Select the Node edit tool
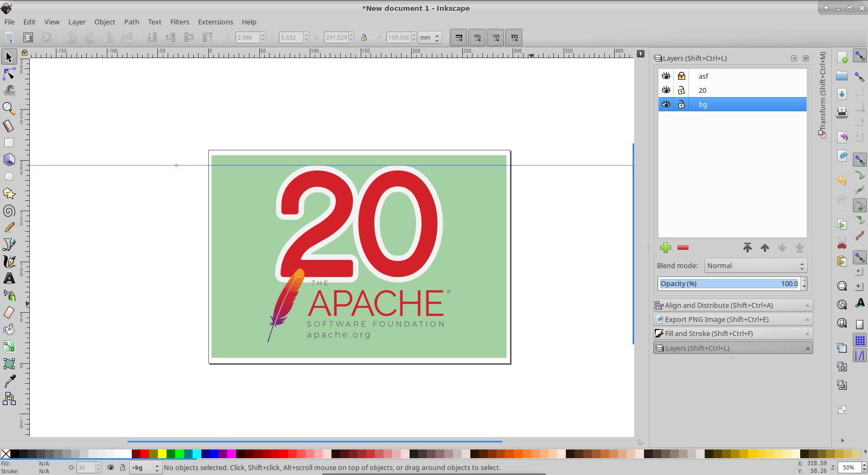 (x=9, y=74)
